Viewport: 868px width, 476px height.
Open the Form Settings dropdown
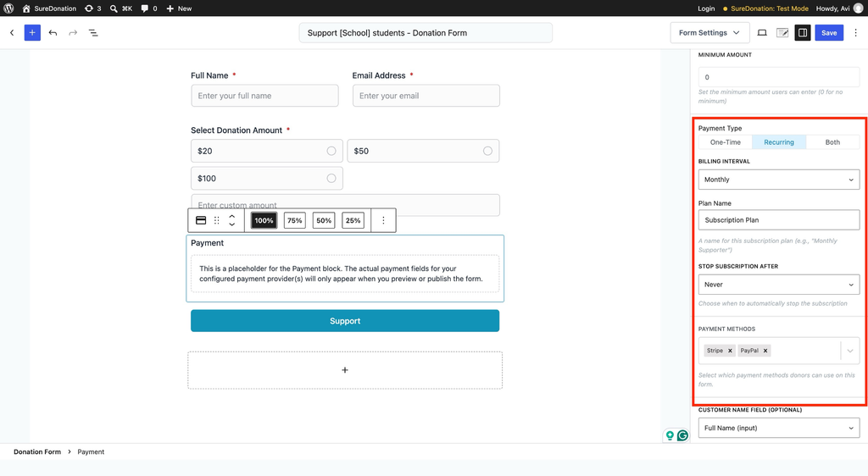pyautogui.click(x=709, y=33)
